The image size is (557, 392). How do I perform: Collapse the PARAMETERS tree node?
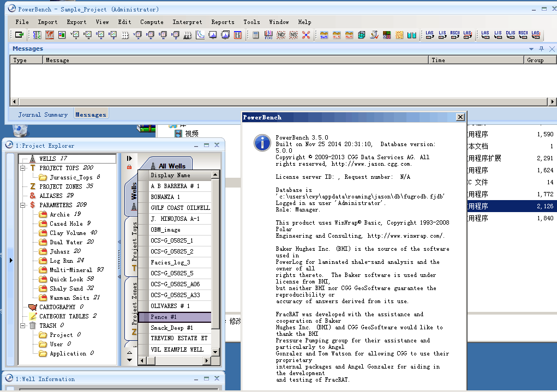pyautogui.click(x=23, y=205)
